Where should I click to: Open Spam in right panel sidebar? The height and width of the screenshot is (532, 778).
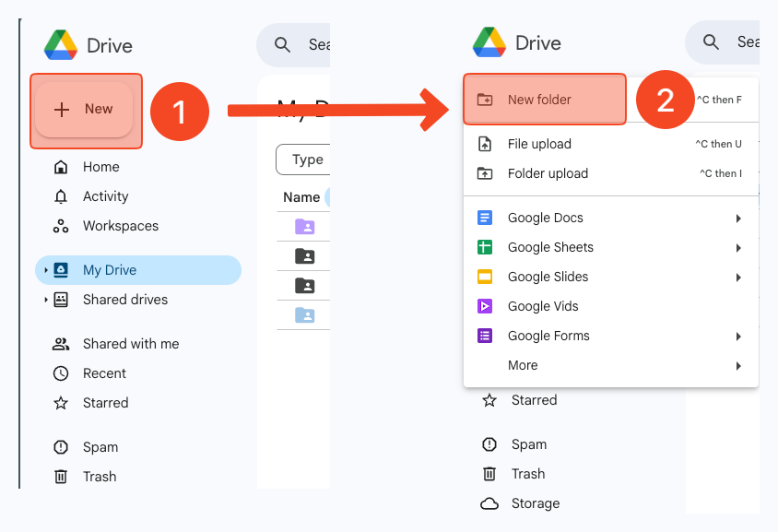(x=514, y=444)
